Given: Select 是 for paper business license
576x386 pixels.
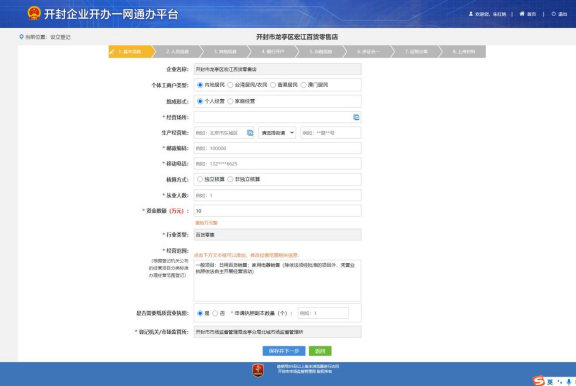Looking at the screenshot, I should [x=200, y=313].
